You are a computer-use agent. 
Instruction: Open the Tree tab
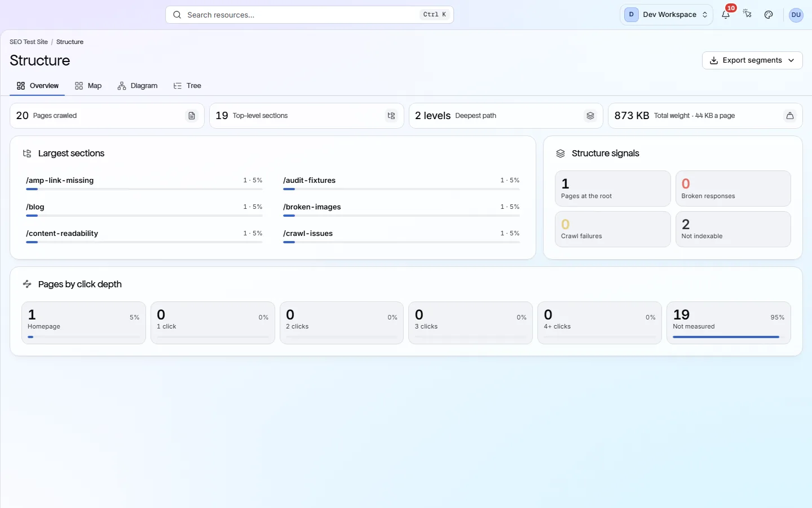click(x=187, y=86)
